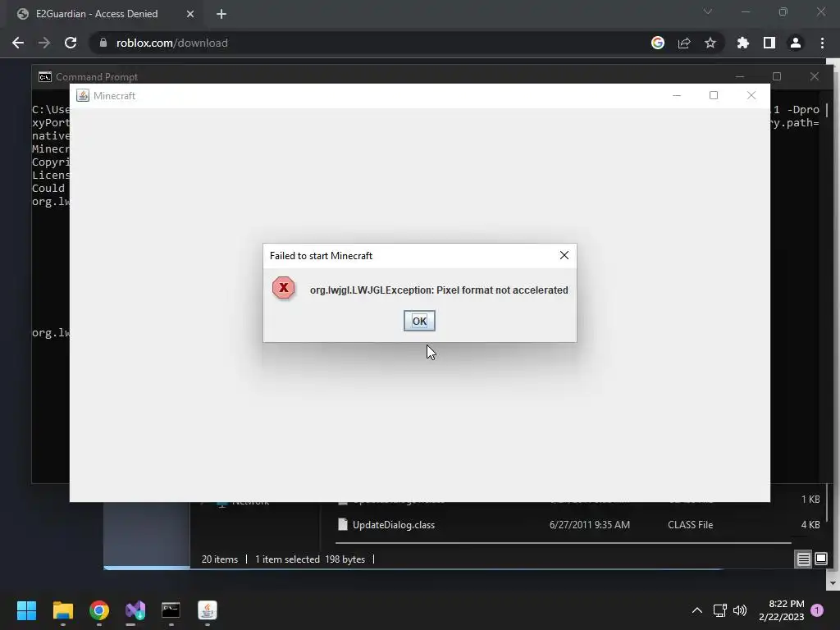Click the '1 item selected 198 bytes' status text

pos(309,559)
